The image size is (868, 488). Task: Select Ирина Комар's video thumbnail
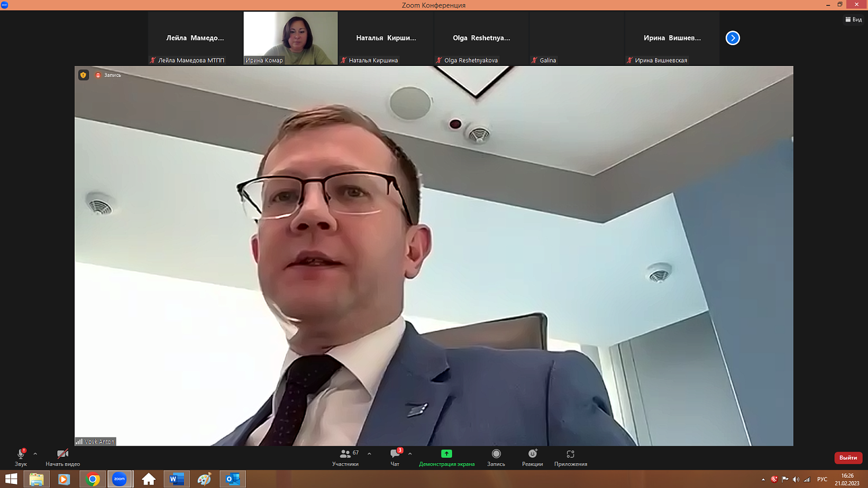pyautogui.click(x=290, y=38)
